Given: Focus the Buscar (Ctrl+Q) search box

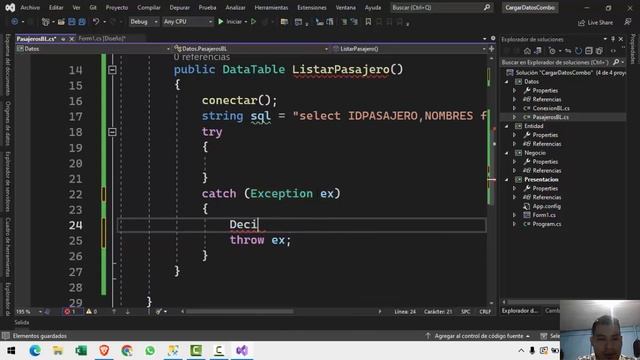Looking at the screenshot, I should [441, 7].
